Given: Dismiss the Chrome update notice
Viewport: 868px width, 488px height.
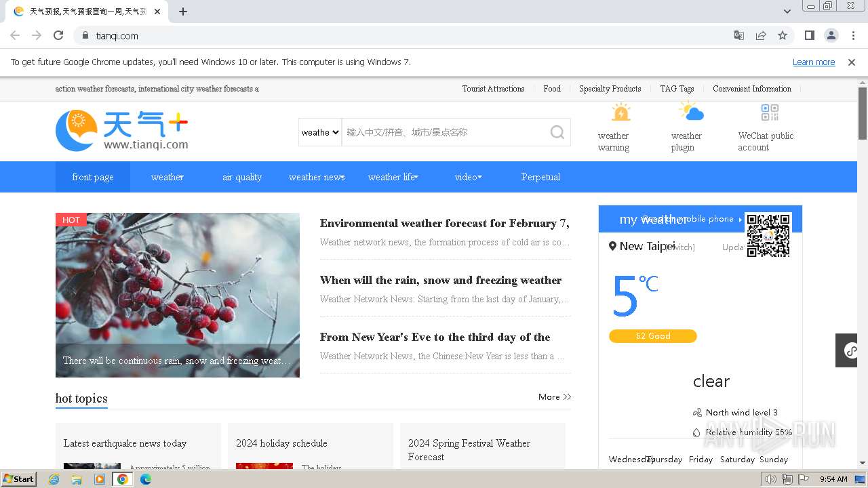Looking at the screenshot, I should [852, 62].
